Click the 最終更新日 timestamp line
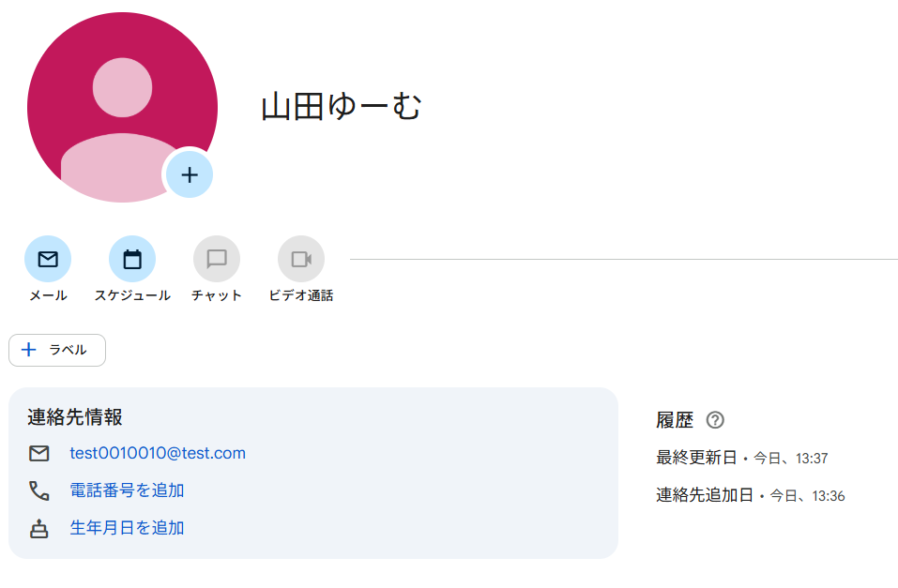This screenshot has height=588, width=898. [x=741, y=458]
